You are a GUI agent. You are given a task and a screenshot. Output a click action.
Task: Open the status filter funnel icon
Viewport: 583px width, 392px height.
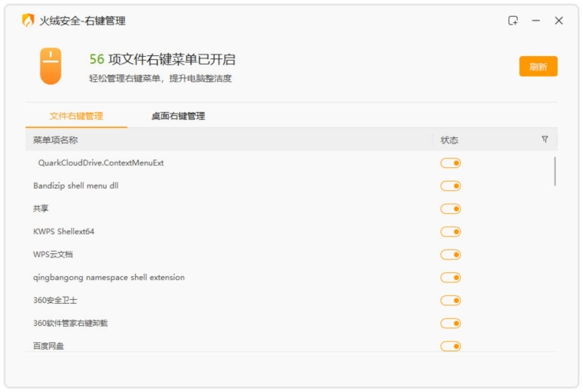pyautogui.click(x=545, y=140)
